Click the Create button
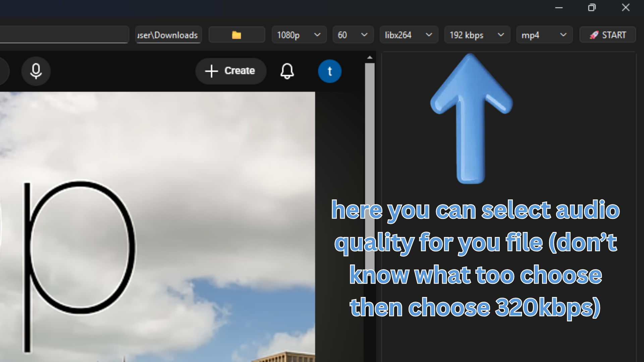Image resolution: width=644 pixels, height=362 pixels. [231, 71]
